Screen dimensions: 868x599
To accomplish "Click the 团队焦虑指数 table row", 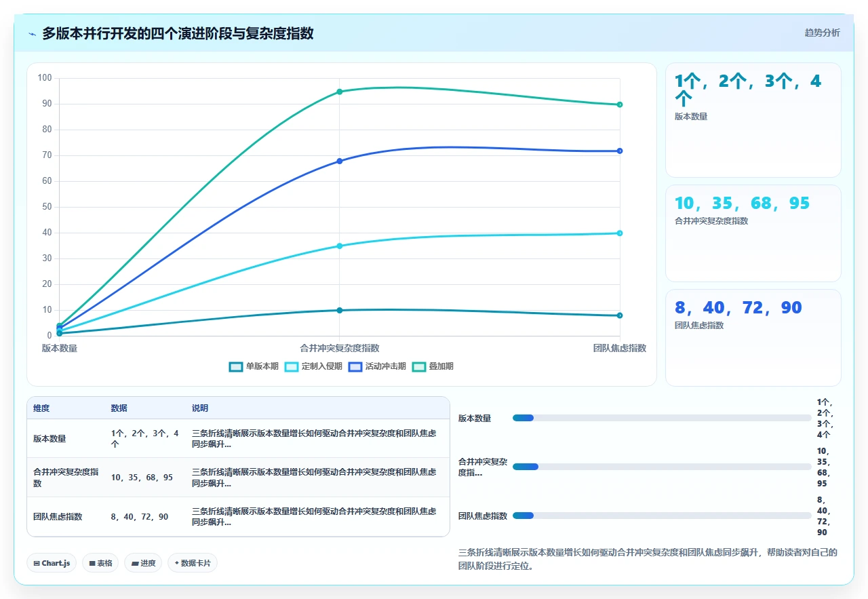I will pos(238,517).
